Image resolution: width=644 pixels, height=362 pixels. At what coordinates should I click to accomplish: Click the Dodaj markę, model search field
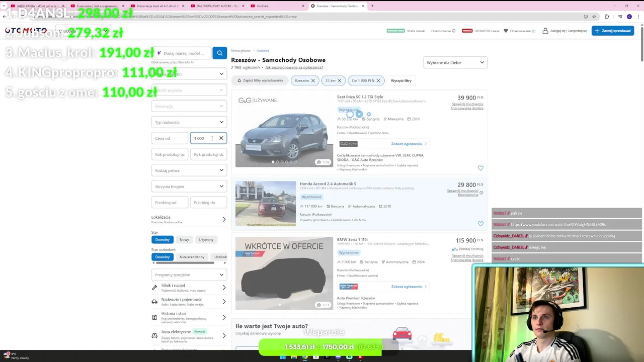click(x=182, y=53)
